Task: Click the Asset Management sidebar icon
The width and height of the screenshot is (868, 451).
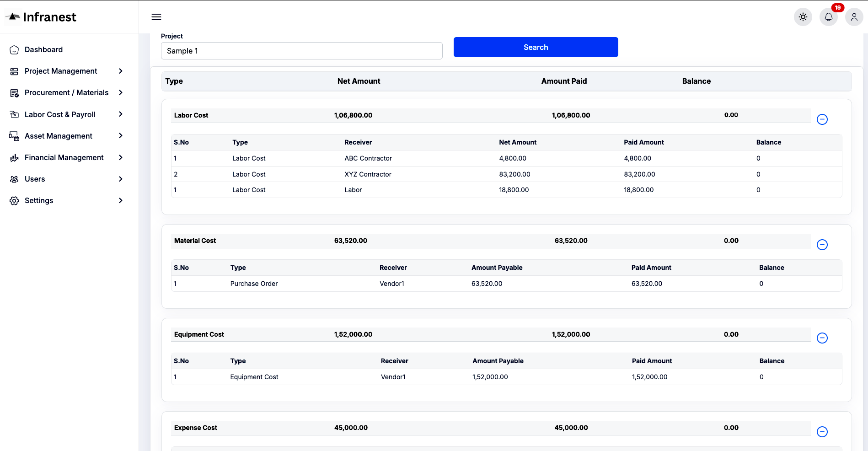Action: point(14,136)
